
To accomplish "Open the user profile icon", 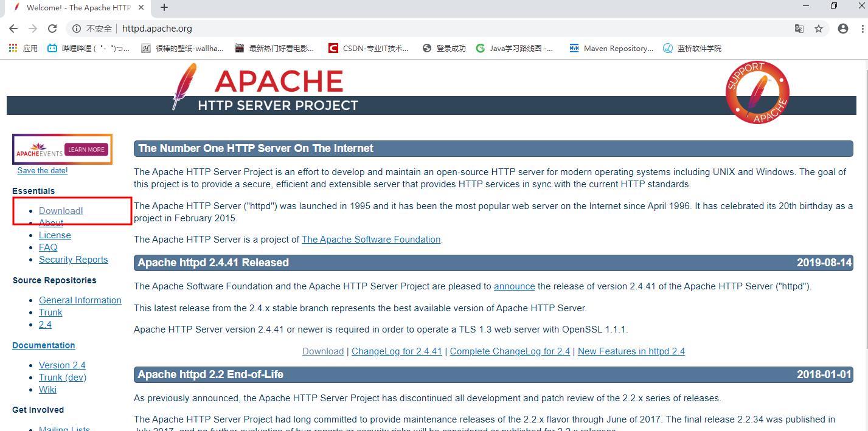I will click(843, 29).
